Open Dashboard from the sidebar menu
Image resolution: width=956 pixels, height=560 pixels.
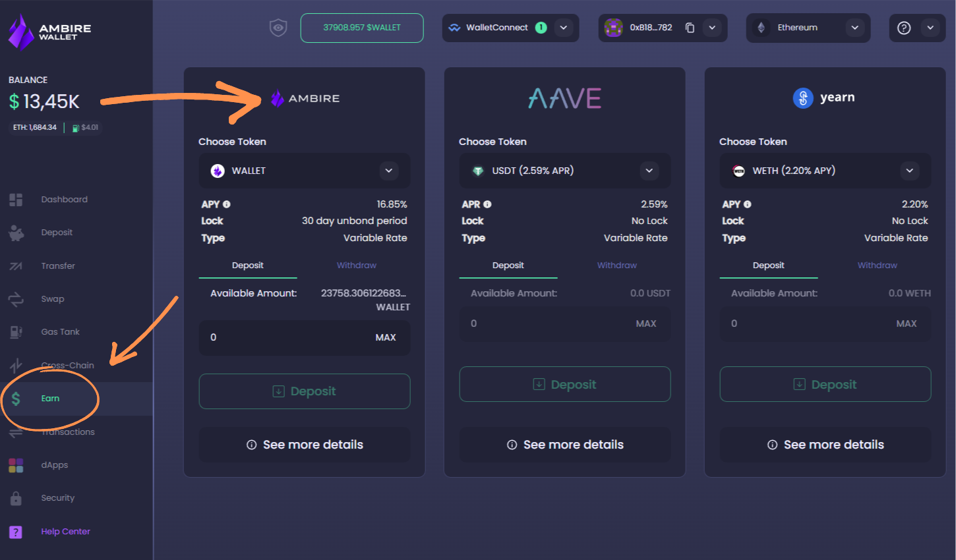(x=64, y=200)
